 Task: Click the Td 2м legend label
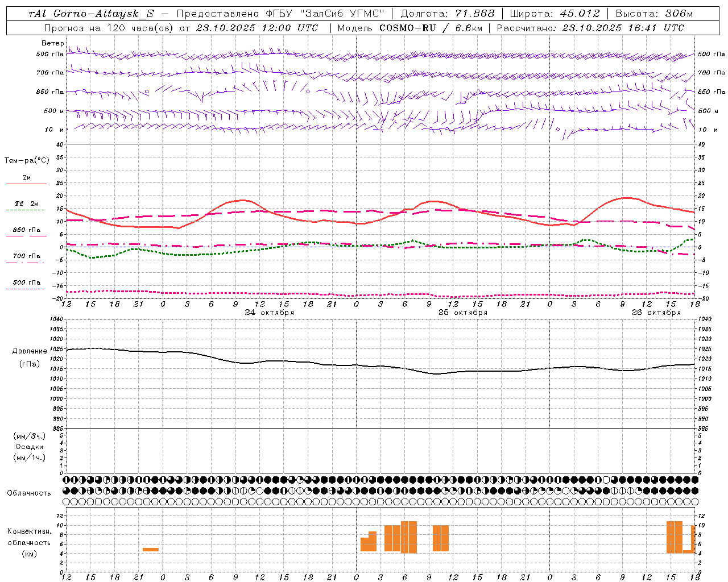click(x=27, y=203)
